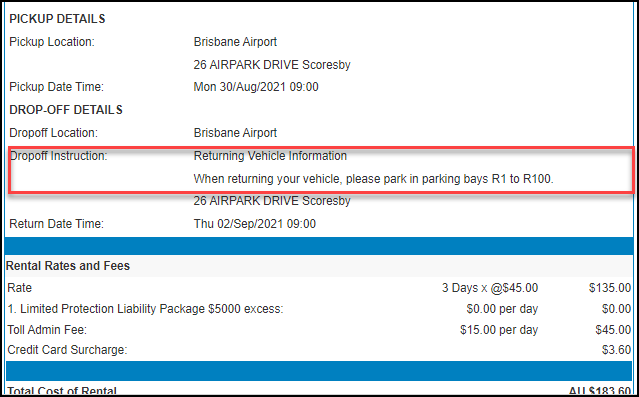Select the Returning Vehicle Information text
This screenshot has width=639, height=397.
click(270, 156)
